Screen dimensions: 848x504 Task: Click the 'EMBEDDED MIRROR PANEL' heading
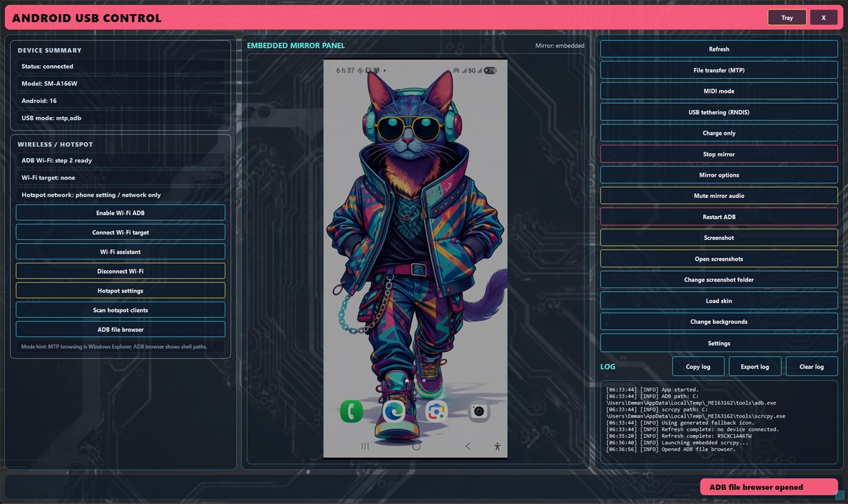point(296,45)
